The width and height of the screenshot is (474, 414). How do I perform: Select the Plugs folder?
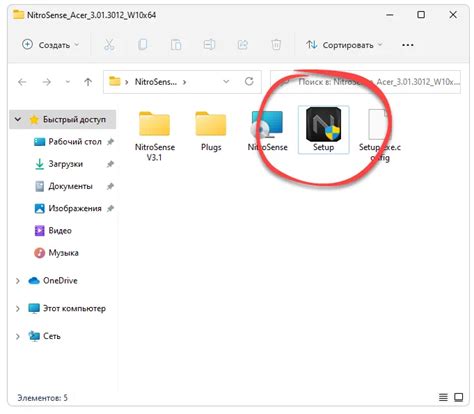[211, 131]
